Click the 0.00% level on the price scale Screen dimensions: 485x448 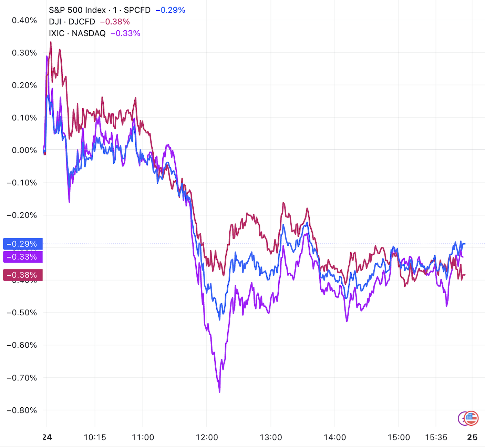coord(24,150)
